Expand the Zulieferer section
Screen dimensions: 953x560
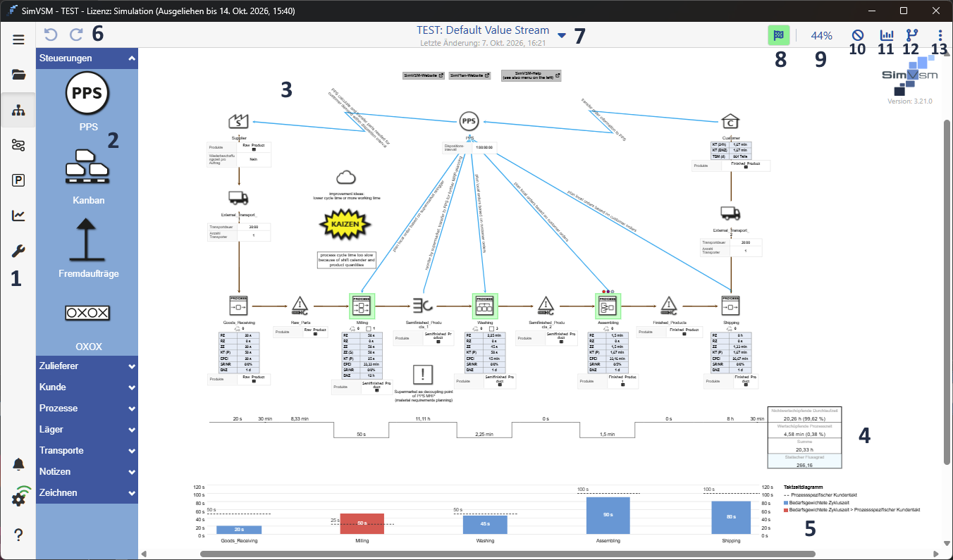87,366
